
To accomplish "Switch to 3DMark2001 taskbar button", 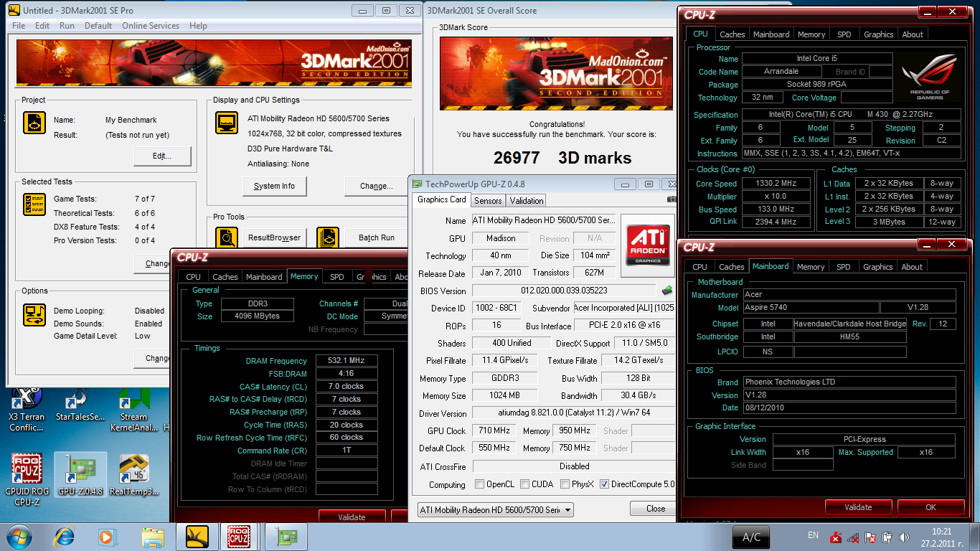I will coord(197,536).
